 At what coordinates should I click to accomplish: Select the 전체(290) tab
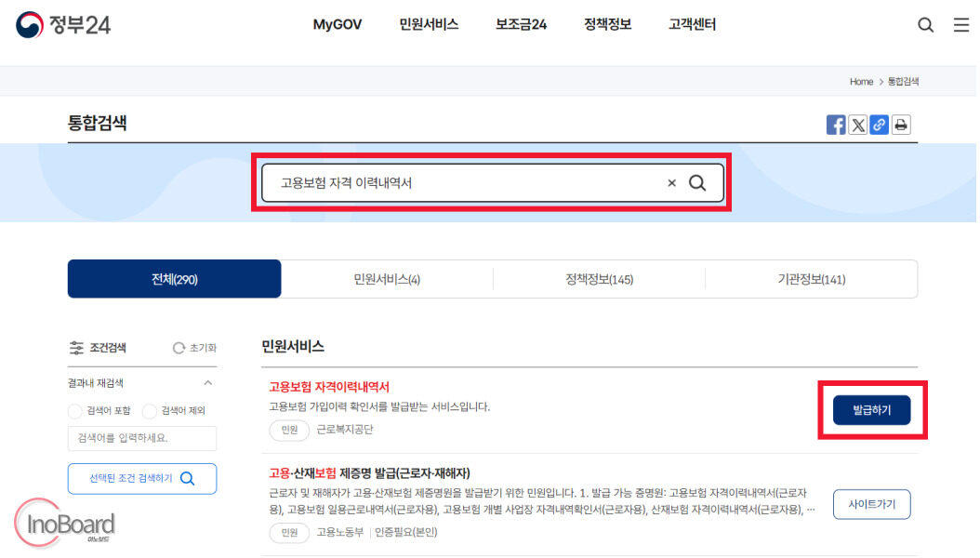point(175,279)
